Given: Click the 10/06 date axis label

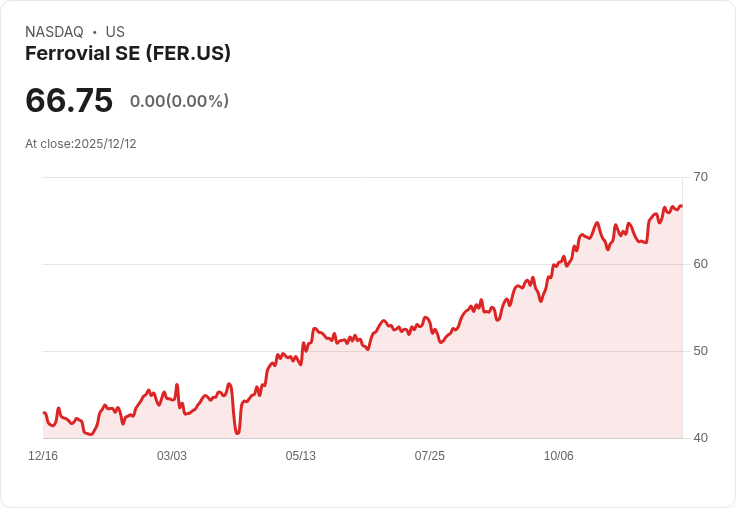Looking at the screenshot, I should [x=559, y=456].
